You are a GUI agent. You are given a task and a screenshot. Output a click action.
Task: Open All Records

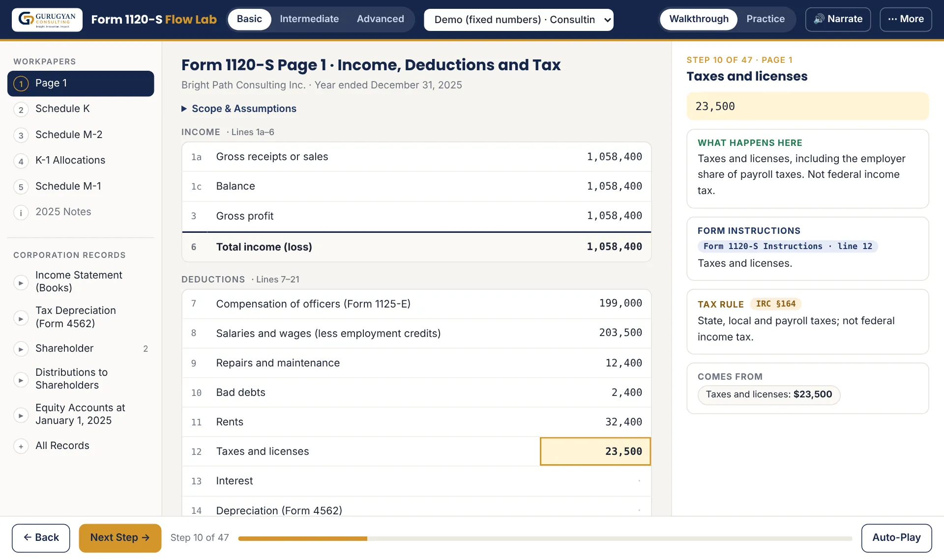tap(81, 446)
